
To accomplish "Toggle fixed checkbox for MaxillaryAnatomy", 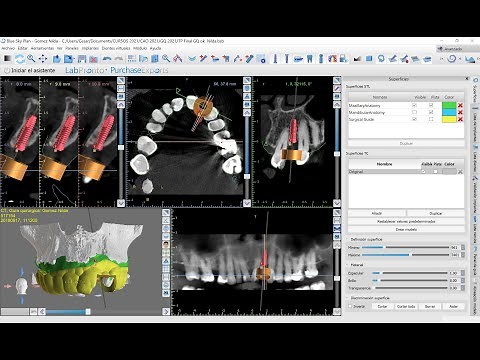I will pyautogui.click(x=431, y=105).
